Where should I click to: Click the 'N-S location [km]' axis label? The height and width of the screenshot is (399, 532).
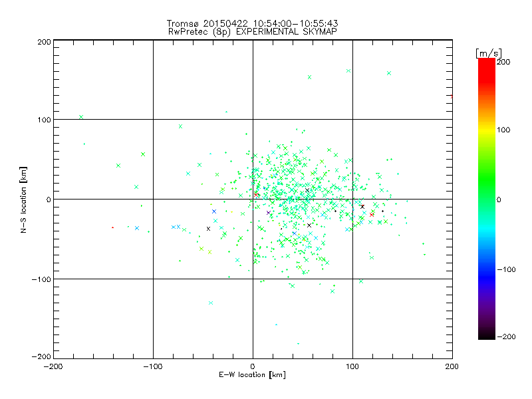(x=23, y=199)
